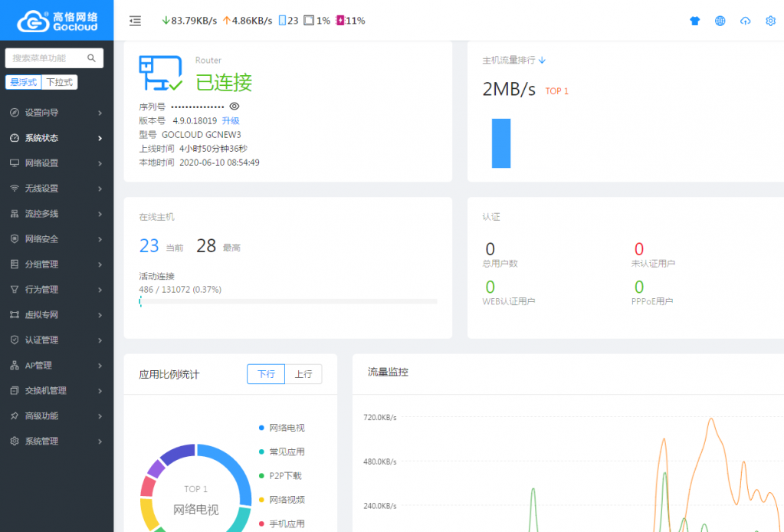Show 上行 application ratio
Image resolution: width=784 pixels, height=532 pixels.
tap(303, 374)
